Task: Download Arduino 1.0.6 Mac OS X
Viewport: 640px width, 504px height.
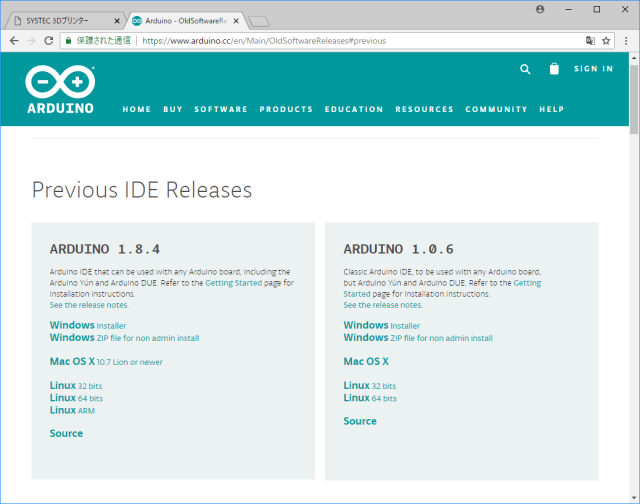Action: click(x=366, y=362)
